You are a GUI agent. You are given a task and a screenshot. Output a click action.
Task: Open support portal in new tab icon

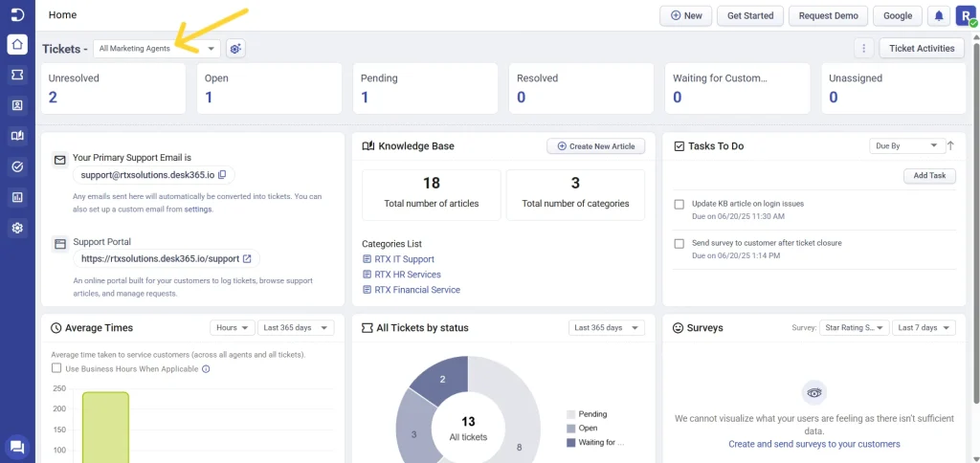(x=247, y=258)
